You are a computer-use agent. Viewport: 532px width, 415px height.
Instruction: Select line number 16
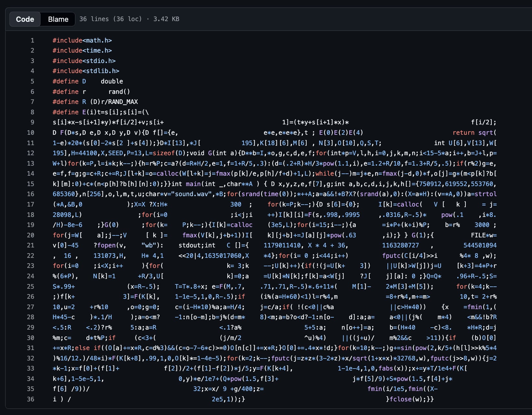(x=31, y=194)
